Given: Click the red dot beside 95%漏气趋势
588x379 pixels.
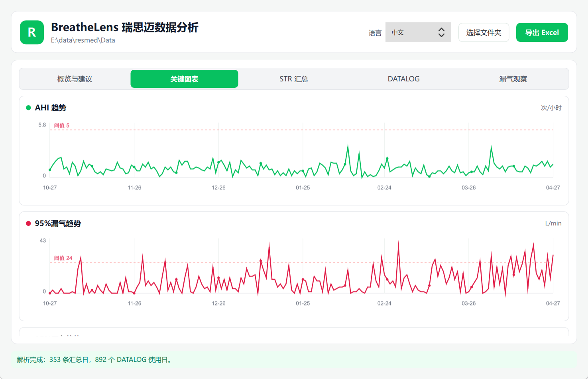Looking at the screenshot, I should 28,223.
